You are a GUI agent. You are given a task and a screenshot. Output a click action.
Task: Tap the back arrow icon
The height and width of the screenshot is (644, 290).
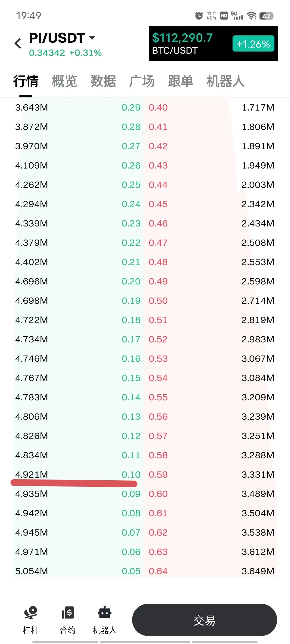18,43
